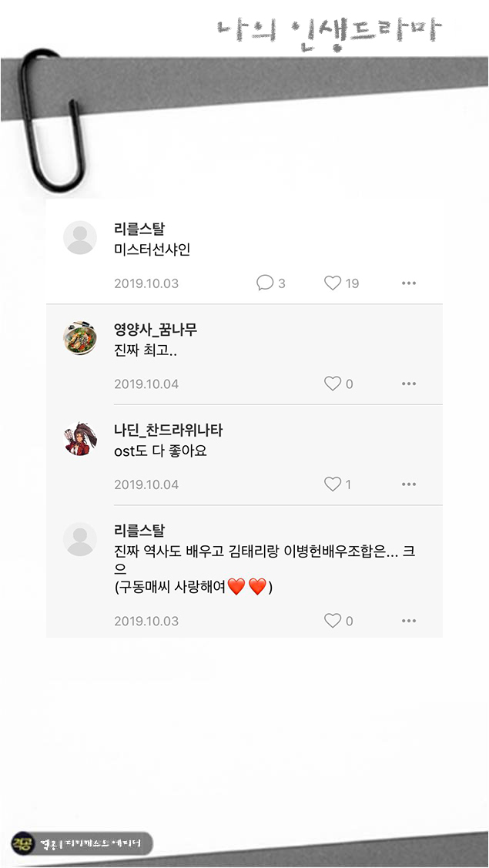This screenshot has width=489, height=868.
Task: Click 영양사_꿈나무's food profile picture
Action: (80, 336)
